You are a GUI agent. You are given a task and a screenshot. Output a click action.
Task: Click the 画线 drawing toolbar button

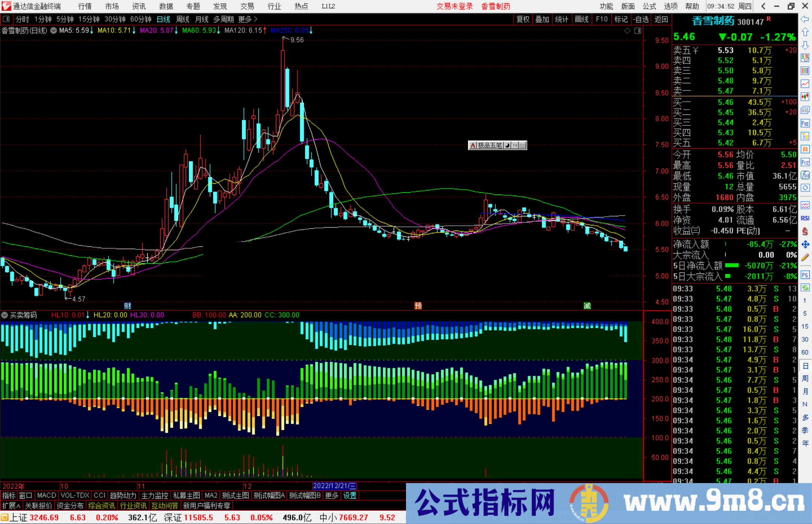[582, 19]
